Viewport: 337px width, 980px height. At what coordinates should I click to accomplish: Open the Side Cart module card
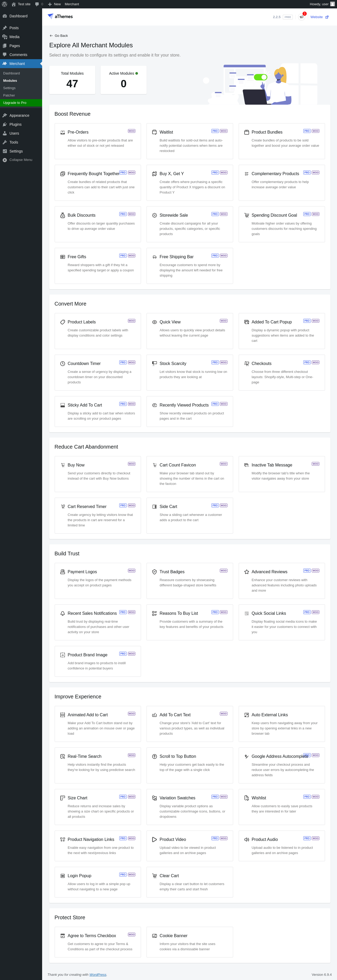[x=189, y=515]
